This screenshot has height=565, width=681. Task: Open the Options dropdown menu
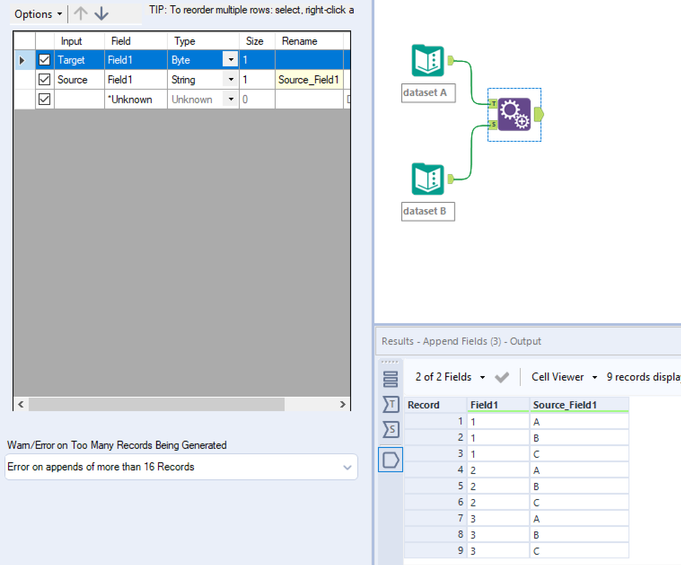38,14
